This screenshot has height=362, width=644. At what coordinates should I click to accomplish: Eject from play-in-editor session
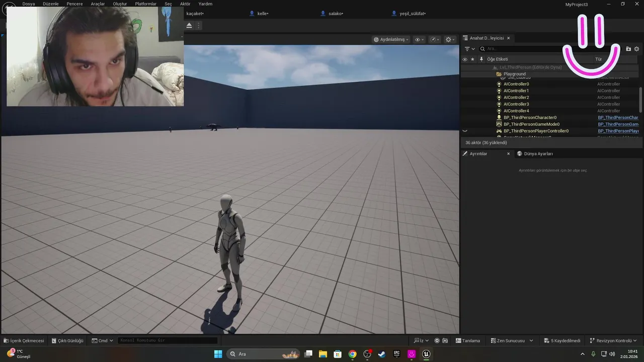(189, 25)
